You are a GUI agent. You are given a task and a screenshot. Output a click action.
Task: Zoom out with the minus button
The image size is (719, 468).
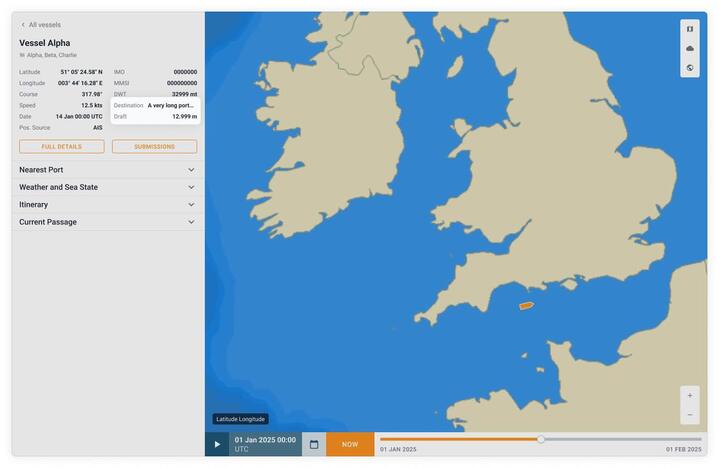pyautogui.click(x=690, y=414)
